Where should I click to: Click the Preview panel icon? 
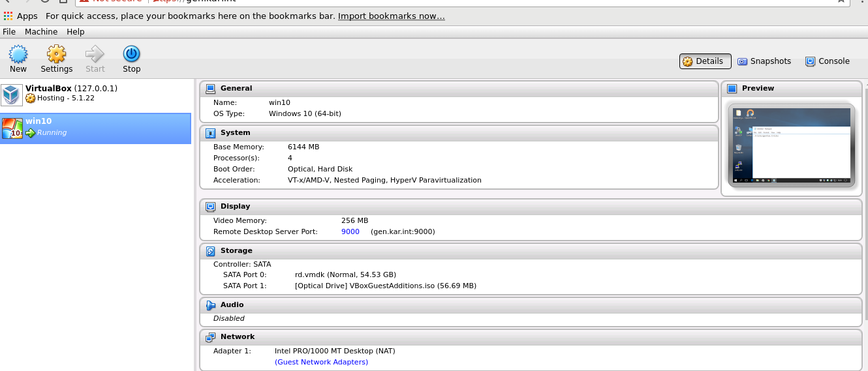732,89
